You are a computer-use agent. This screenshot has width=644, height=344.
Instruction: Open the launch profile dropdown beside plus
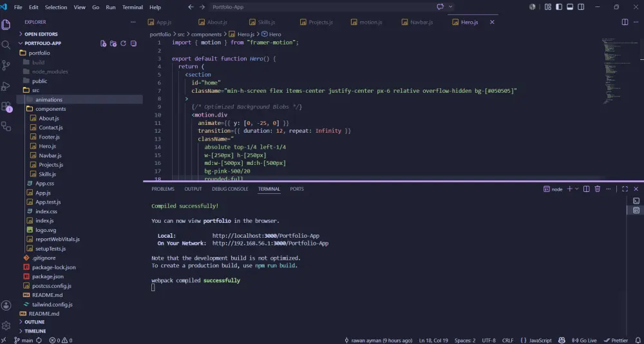577,189
